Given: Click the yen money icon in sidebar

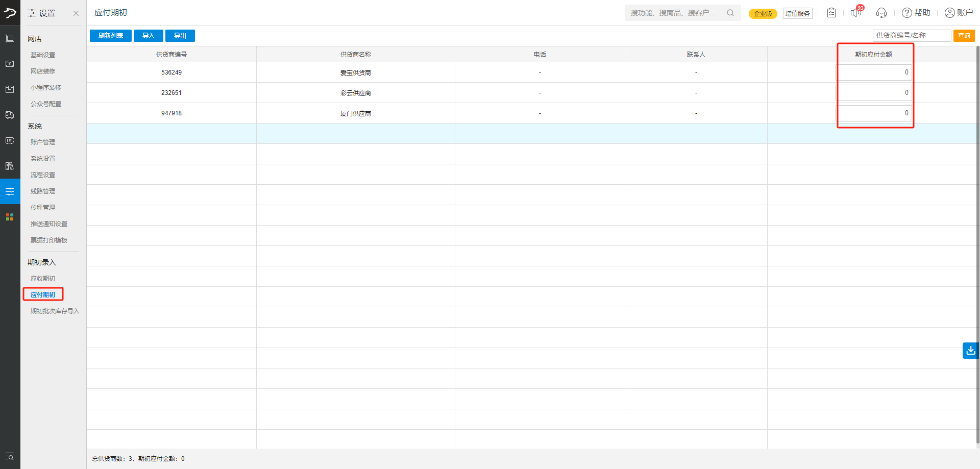Looking at the screenshot, I should (10, 64).
